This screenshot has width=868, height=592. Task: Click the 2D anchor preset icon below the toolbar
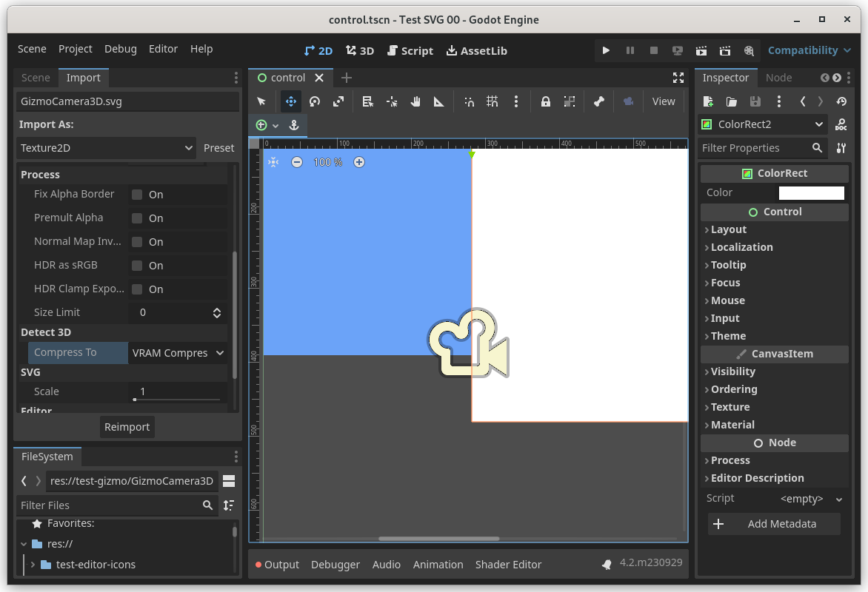[x=294, y=125]
